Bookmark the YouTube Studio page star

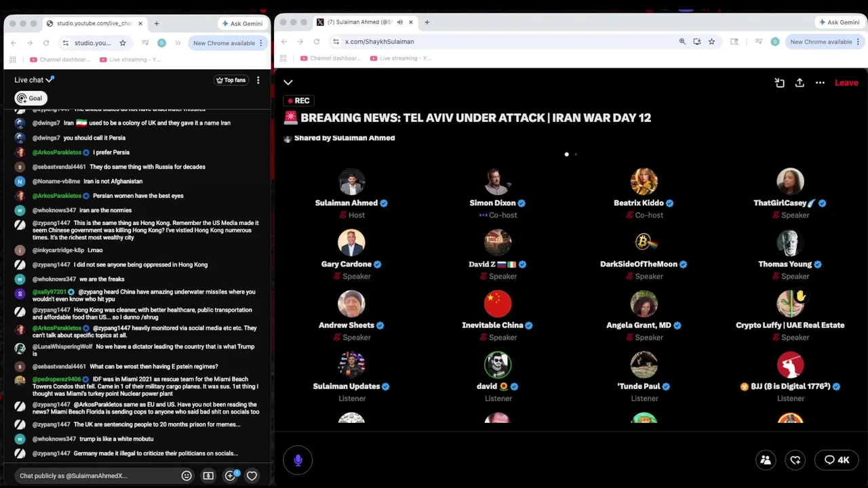pyautogui.click(x=123, y=43)
